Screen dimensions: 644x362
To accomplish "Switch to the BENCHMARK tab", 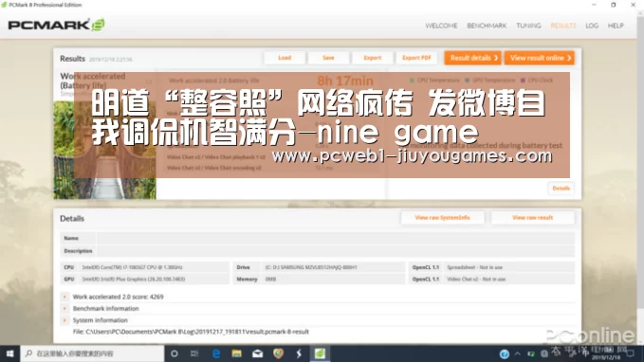I will (487, 26).
